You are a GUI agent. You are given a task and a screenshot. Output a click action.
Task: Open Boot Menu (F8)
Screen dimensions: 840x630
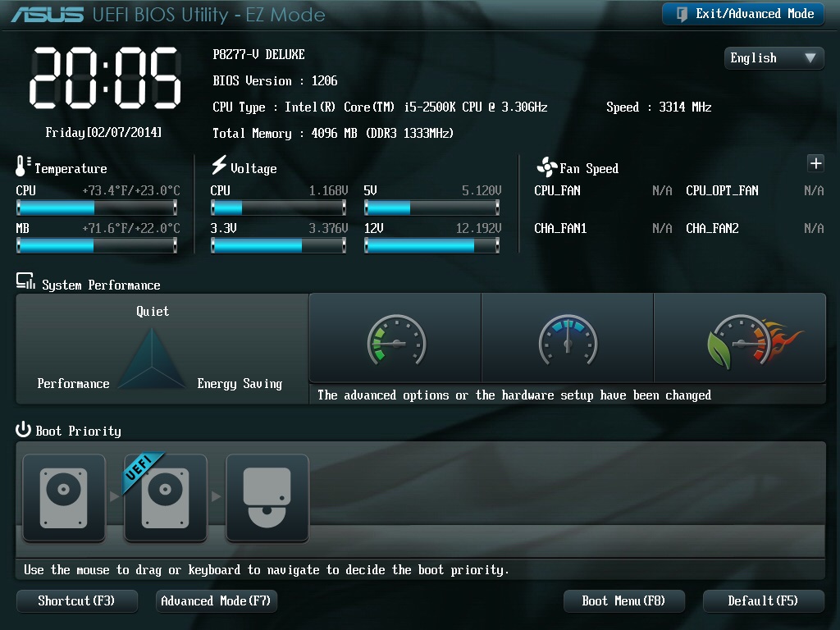point(623,601)
